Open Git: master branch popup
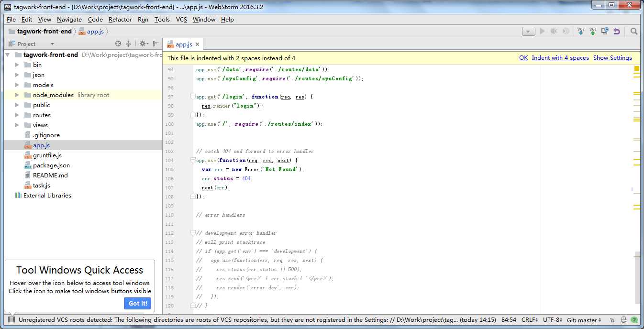 point(584,320)
